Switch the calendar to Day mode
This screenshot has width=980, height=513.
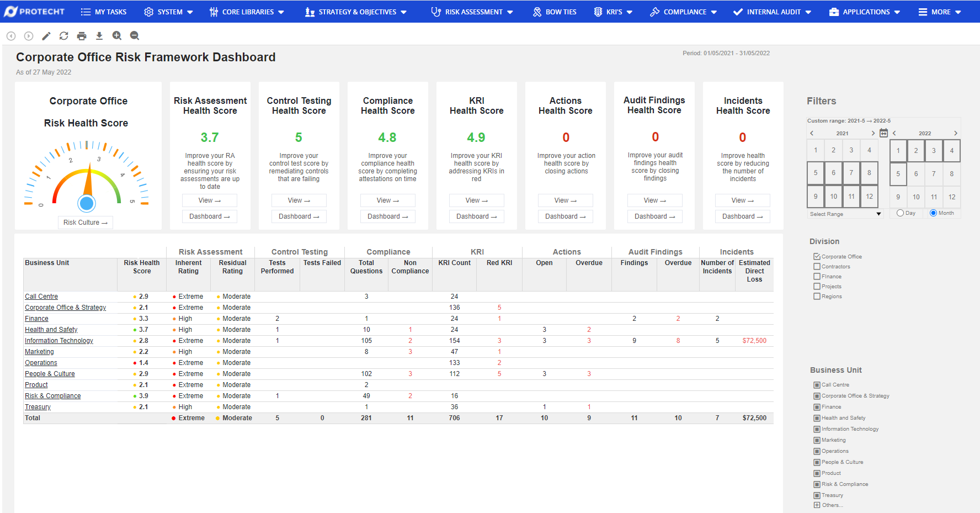tap(899, 213)
